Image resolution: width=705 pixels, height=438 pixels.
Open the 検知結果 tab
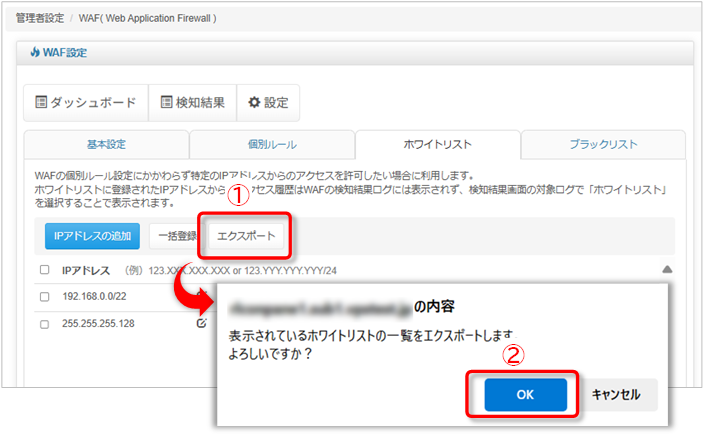pos(193,103)
